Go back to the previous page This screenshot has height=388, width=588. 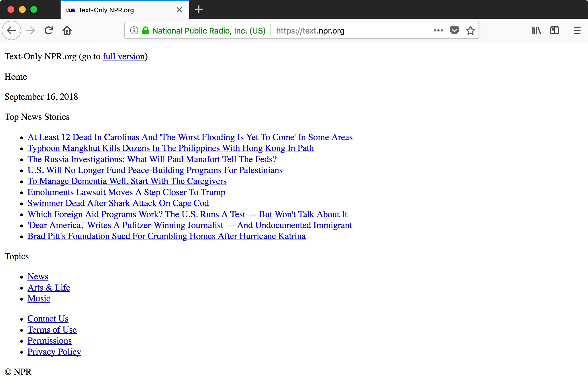(x=11, y=30)
